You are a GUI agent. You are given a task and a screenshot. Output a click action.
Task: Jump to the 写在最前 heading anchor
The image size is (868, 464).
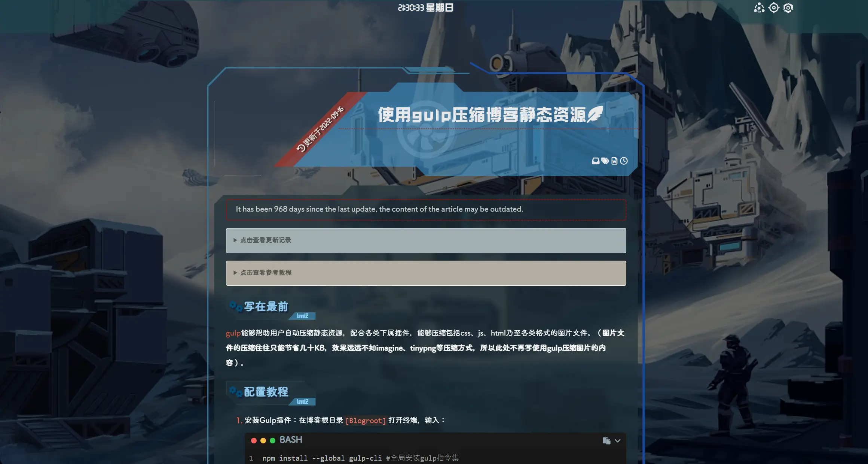(266, 307)
